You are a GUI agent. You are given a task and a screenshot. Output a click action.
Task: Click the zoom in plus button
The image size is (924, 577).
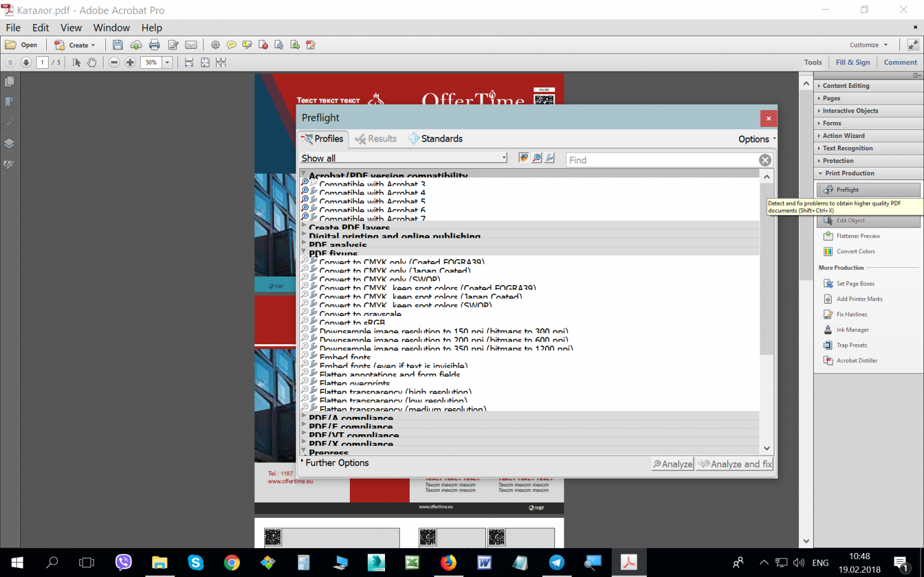pyautogui.click(x=130, y=62)
